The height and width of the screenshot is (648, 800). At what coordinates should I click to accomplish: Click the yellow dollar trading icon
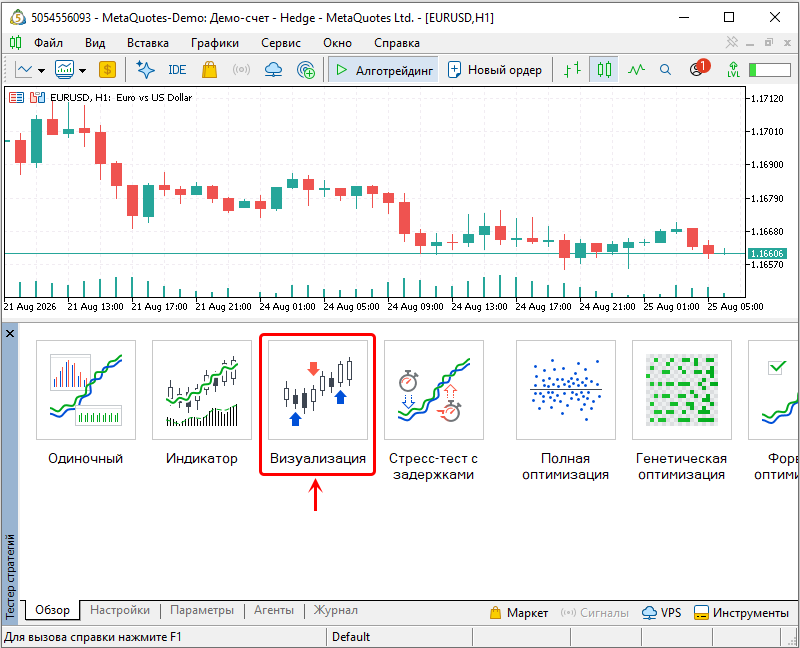click(107, 69)
